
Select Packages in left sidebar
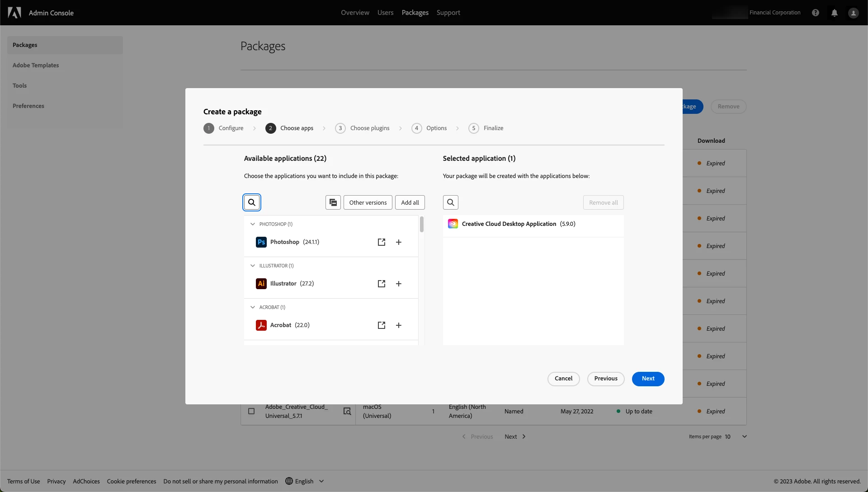click(x=65, y=45)
